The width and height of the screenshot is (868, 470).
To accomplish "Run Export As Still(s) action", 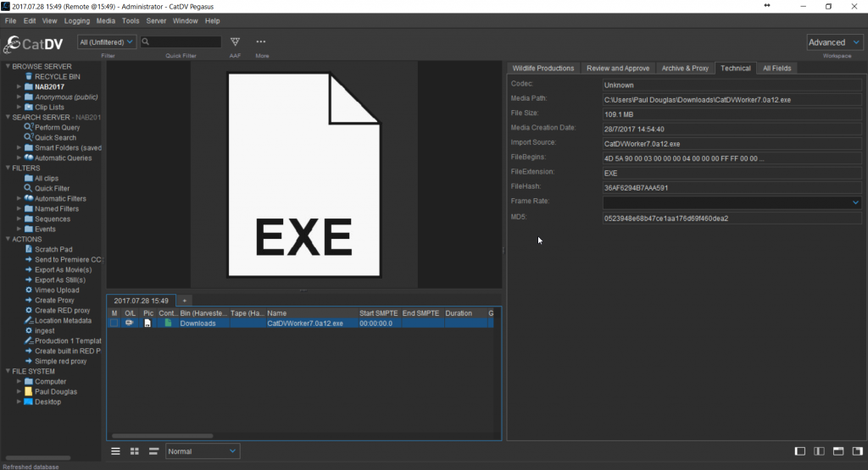I will [x=60, y=279].
